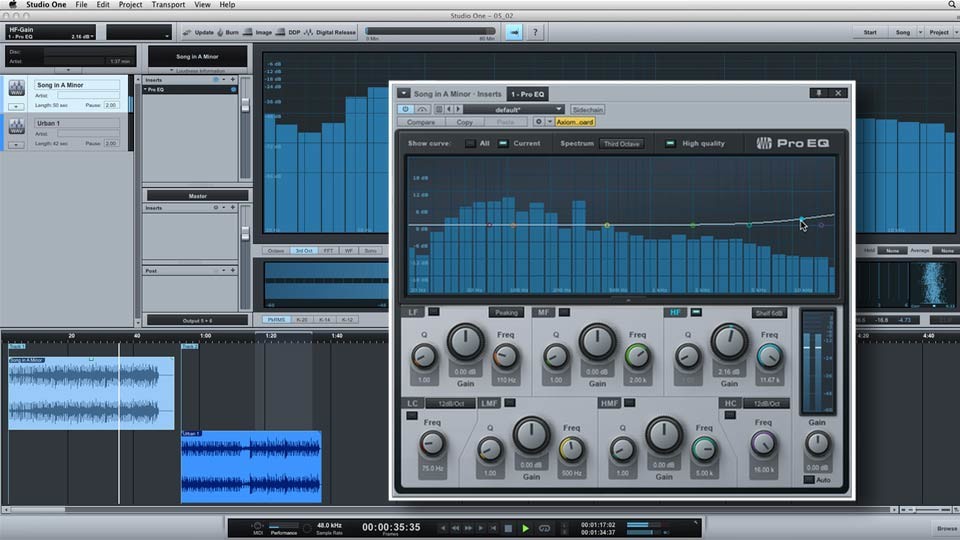Screen dimensions: 960x540
Task: Enable the MF band toggle
Action: click(x=564, y=312)
